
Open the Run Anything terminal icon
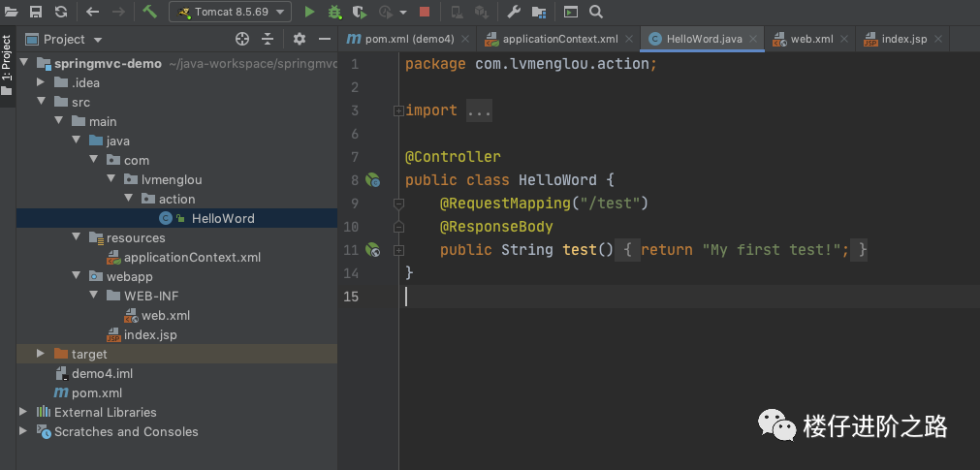tap(571, 12)
